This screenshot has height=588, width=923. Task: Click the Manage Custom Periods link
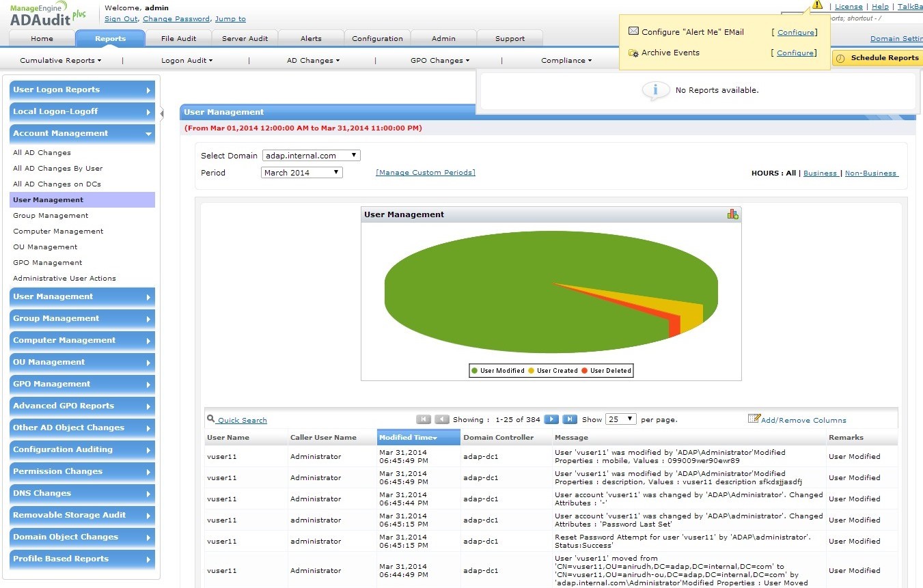point(425,173)
